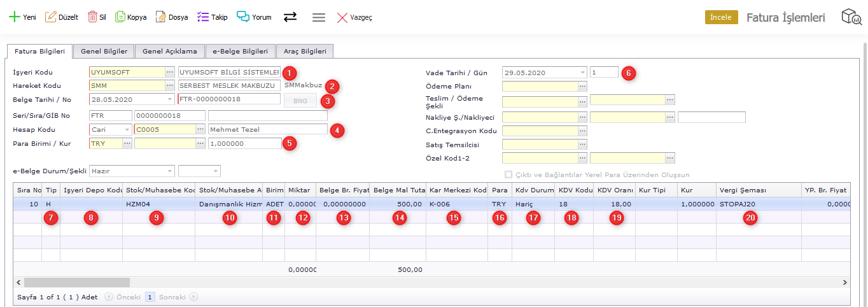The image size is (868, 307).
Task: Click the BNG button
Action: pyautogui.click(x=300, y=101)
